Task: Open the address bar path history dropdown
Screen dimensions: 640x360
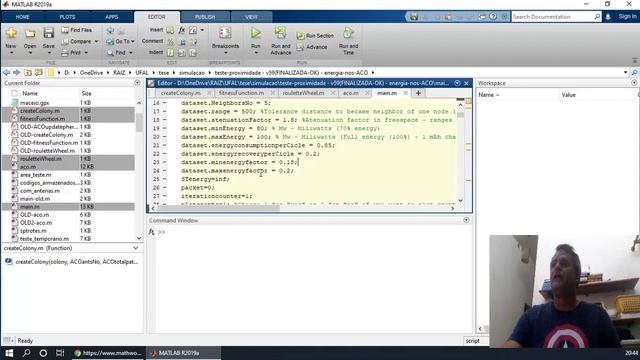Action: click(626, 73)
